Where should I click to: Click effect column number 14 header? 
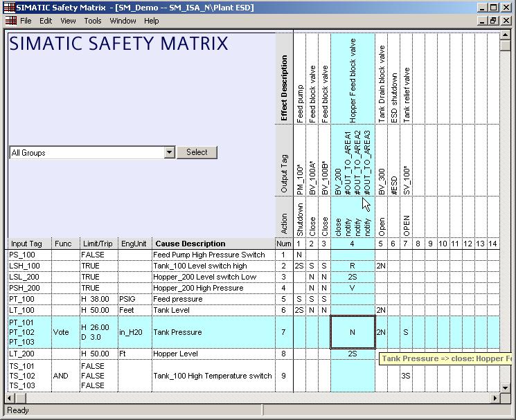492,244
